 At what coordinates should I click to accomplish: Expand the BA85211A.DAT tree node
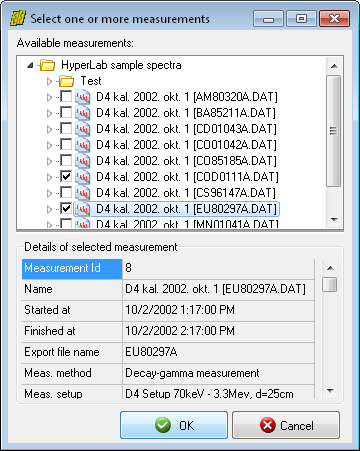(49, 113)
